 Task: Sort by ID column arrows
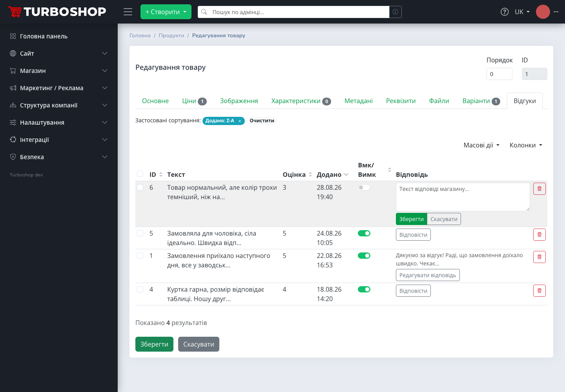pyautogui.click(x=161, y=174)
